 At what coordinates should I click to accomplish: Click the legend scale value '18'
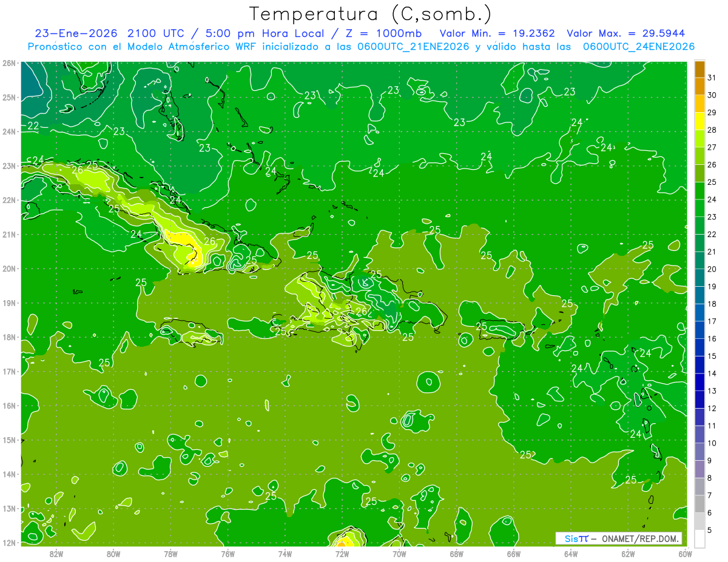coord(712,304)
